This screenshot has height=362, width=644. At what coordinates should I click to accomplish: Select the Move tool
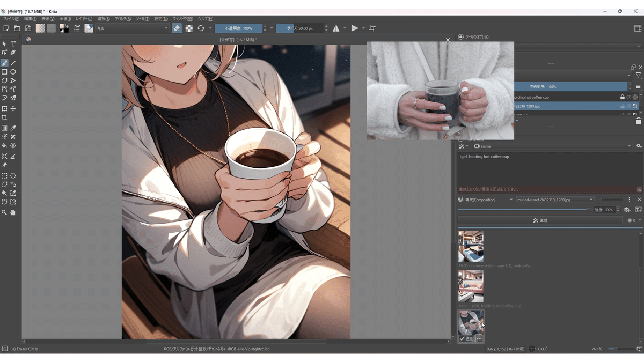(13, 109)
